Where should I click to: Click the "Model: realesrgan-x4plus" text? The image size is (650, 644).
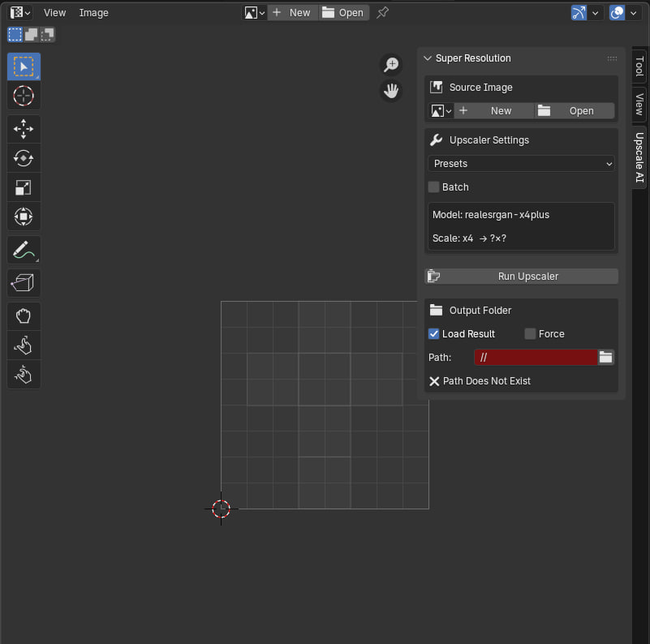491,215
